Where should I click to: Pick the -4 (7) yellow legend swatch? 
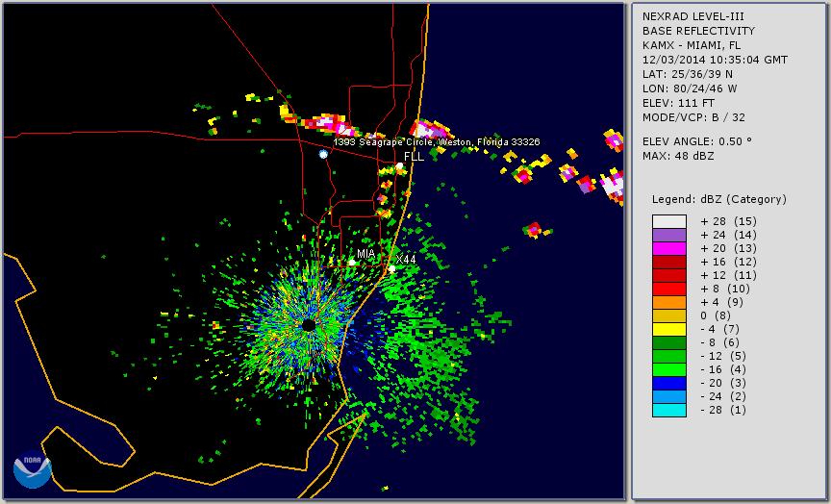(x=669, y=330)
